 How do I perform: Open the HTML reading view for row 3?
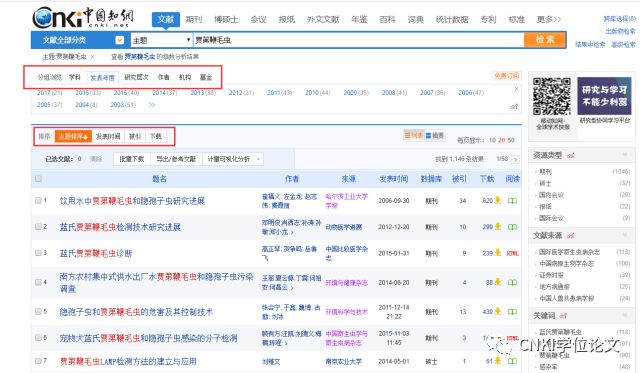(x=512, y=253)
